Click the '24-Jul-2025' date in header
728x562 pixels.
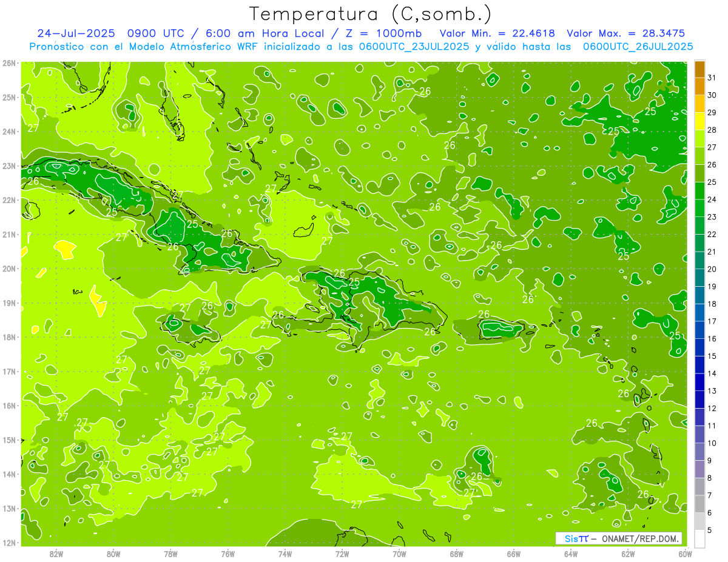coord(76,33)
